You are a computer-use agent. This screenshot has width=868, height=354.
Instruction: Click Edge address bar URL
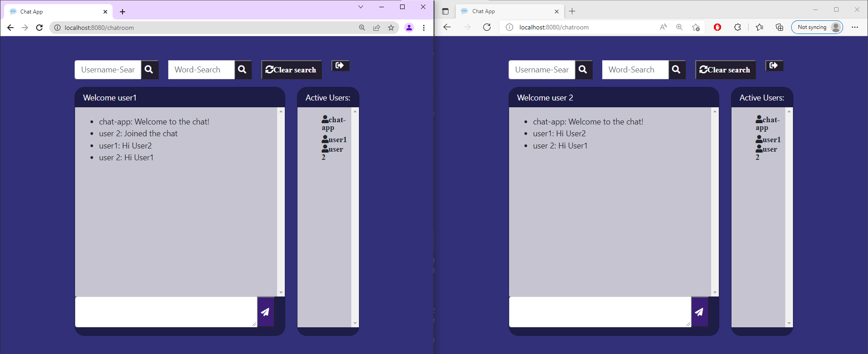tap(554, 27)
